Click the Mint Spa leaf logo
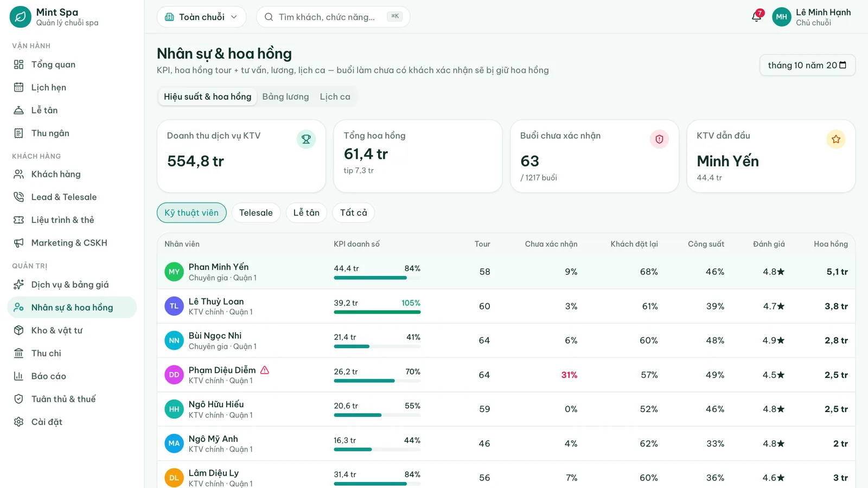 point(21,17)
